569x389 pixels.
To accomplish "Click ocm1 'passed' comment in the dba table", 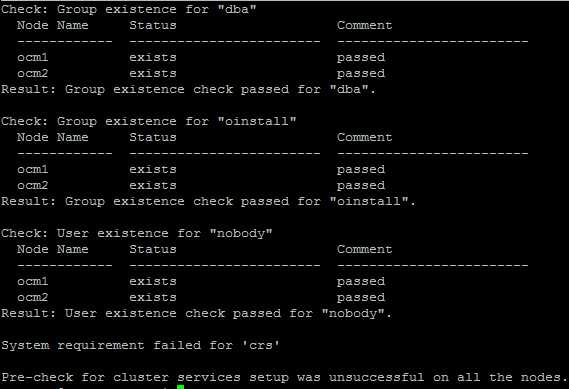I will click(x=361, y=58).
